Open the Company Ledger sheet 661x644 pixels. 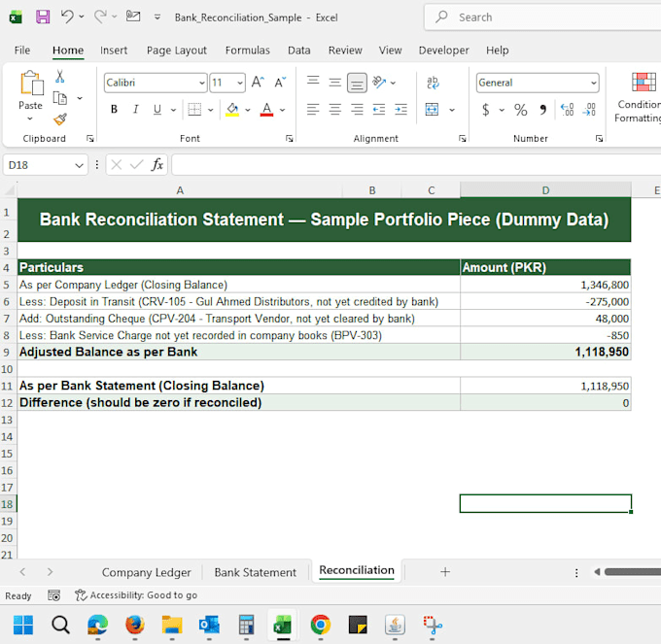coord(146,572)
